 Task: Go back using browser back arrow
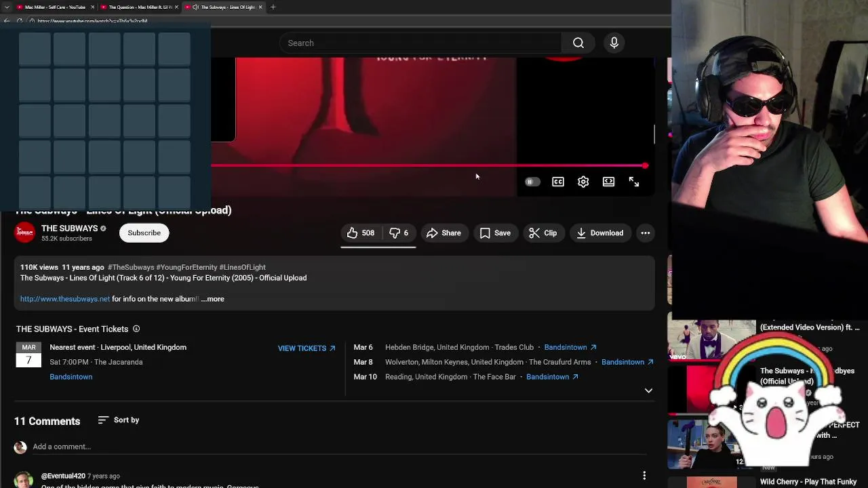pyautogui.click(x=6, y=21)
